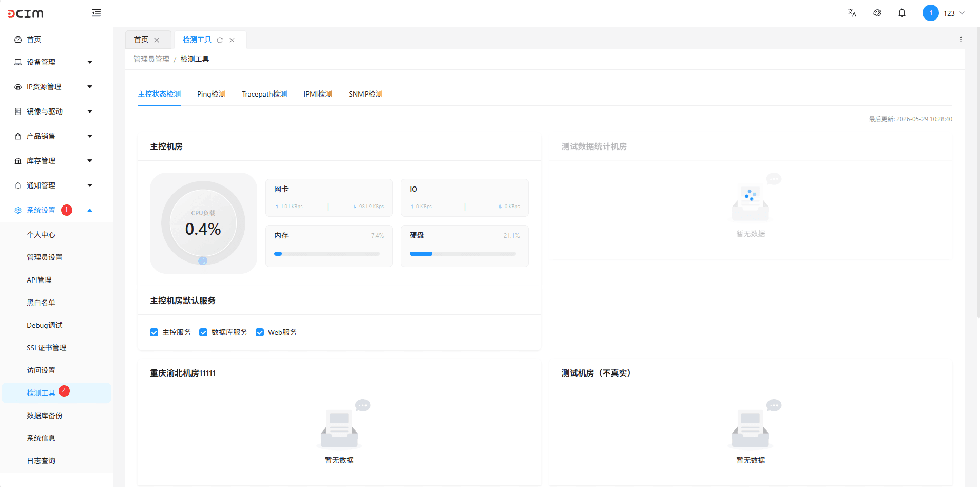Open 访问设置
The width and height of the screenshot is (980, 487).
pos(41,370)
